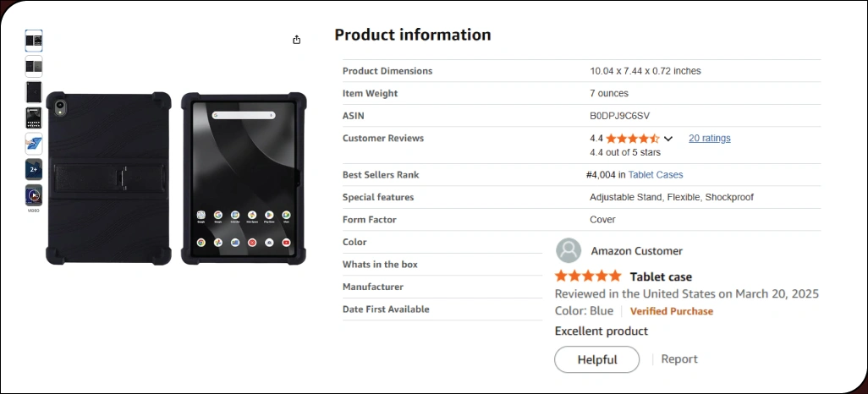
Task: Select the fourth thumbnail showing tablet screen
Action: click(34, 118)
